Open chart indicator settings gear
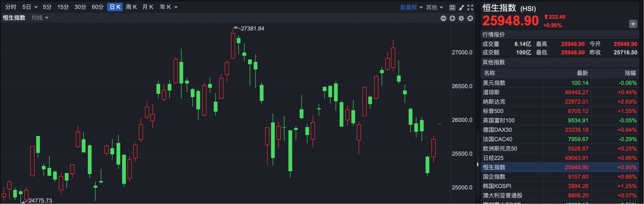The height and width of the screenshot is (204, 644). (x=461, y=18)
